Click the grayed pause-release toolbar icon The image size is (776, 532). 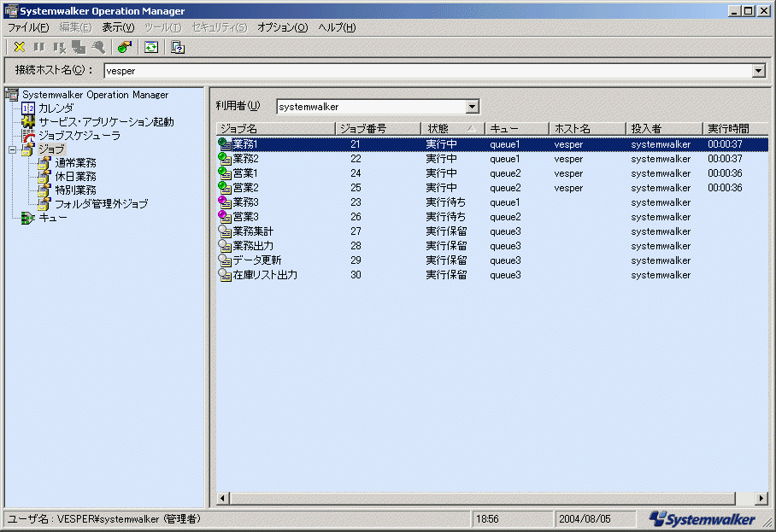pyautogui.click(x=59, y=47)
